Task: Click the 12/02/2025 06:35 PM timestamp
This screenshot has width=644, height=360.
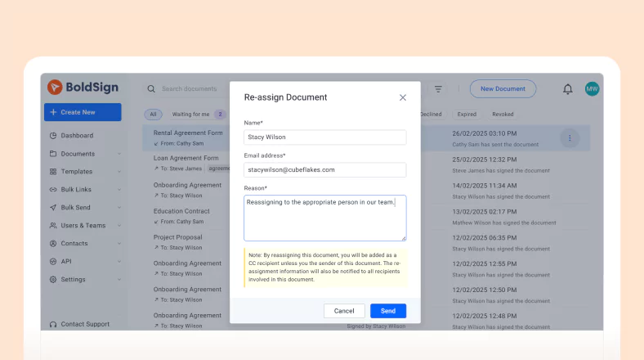Action: (485, 237)
